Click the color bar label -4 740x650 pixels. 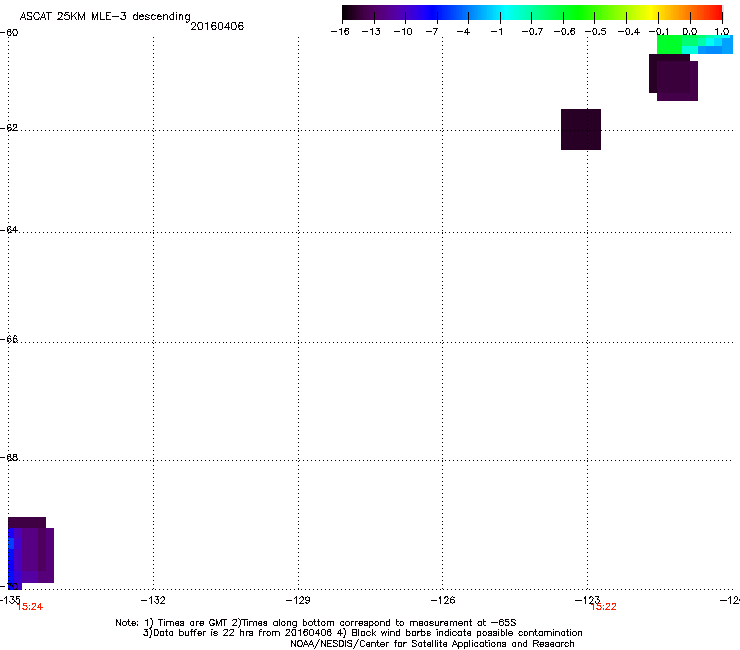(x=463, y=32)
